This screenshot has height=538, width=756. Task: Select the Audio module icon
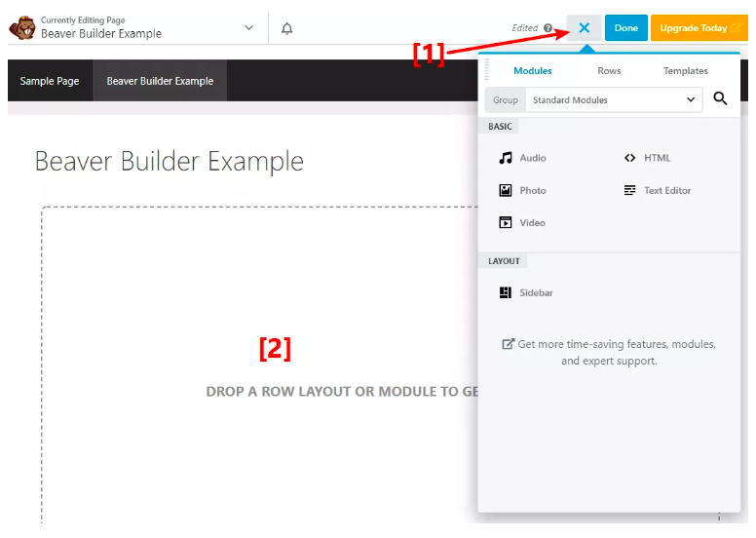pyautogui.click(x=506, y=158)
